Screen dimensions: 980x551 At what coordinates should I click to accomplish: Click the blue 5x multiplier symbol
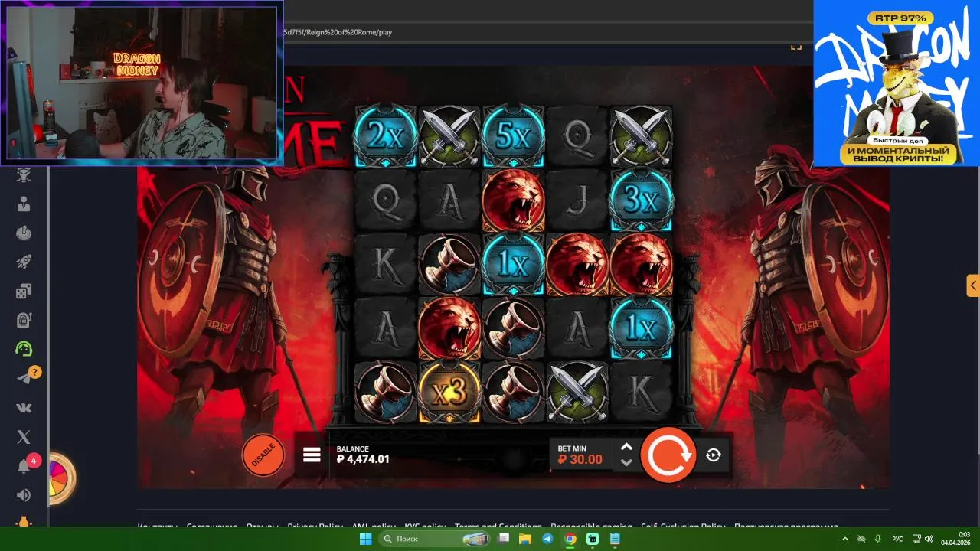coord(513,136)
